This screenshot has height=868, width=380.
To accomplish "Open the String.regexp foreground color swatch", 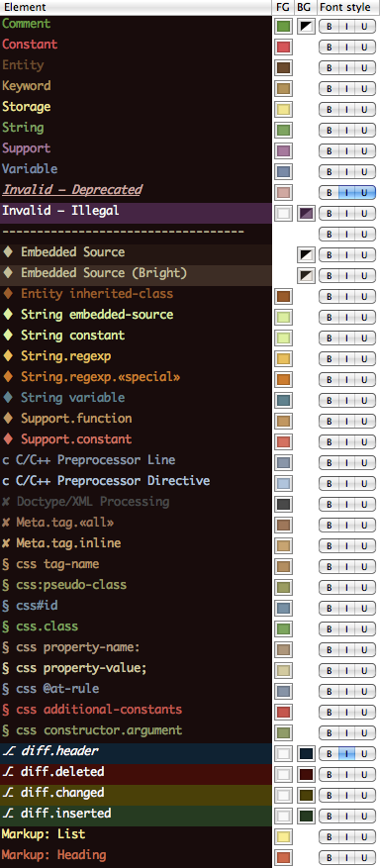I will coord(284,358).
